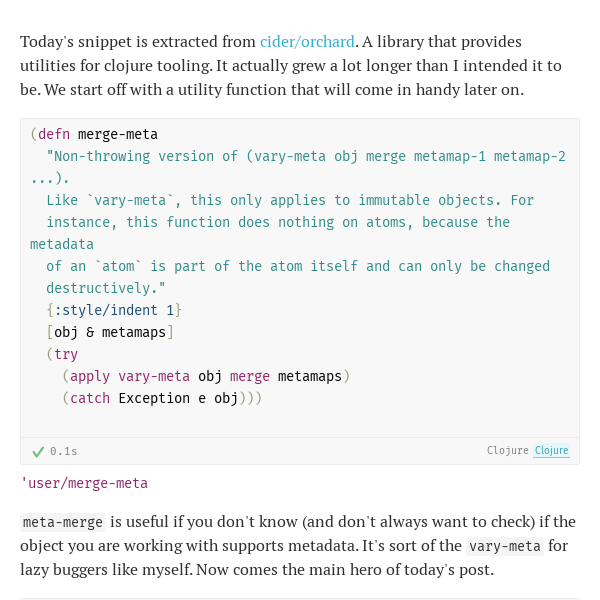The width and height of the screenshot is (600, 600).
Task: Click the apply keyword in code
Action: (x=90, y=377)
